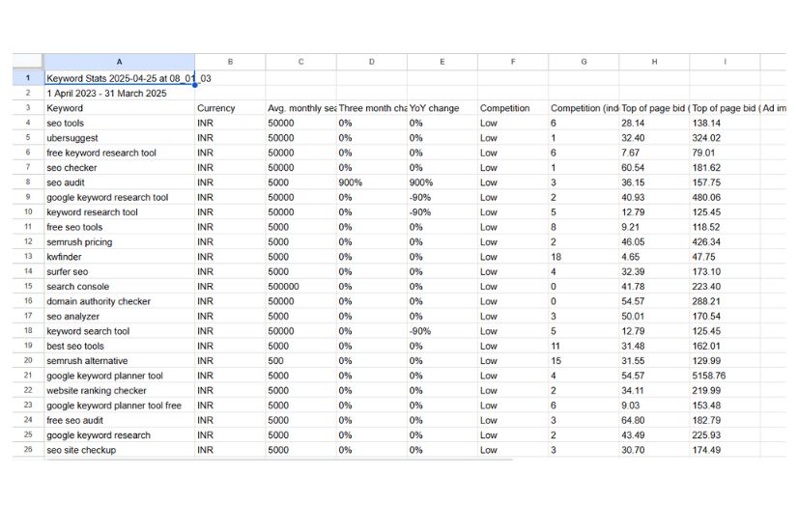Click the '324.02' bid value cell
This screenshot has height=532, width=798.
tap(726, 138)
